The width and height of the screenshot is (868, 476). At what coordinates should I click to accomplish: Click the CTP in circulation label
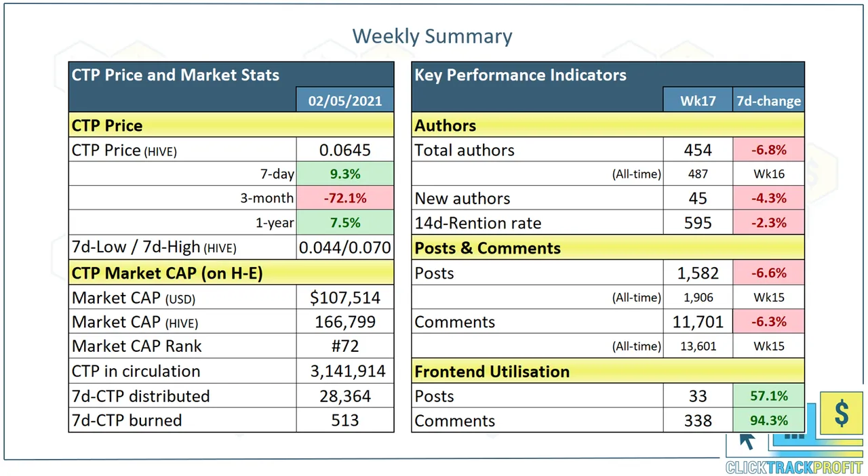136,372
